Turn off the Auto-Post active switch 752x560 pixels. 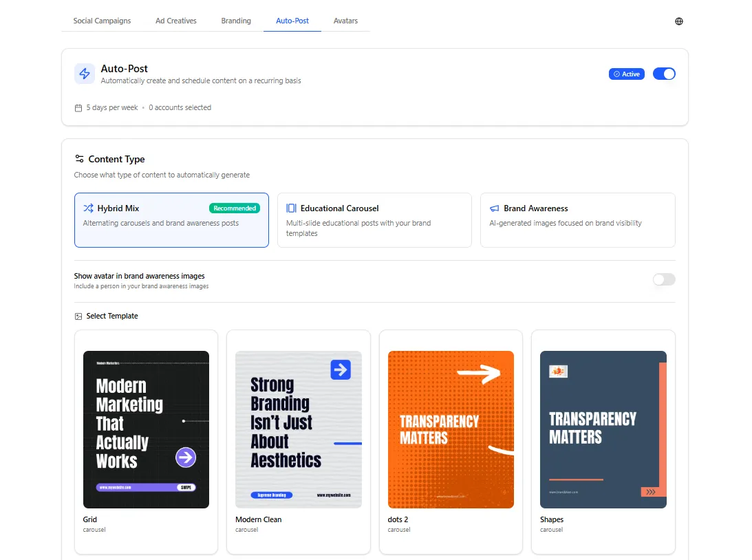[x=664, y=74]
